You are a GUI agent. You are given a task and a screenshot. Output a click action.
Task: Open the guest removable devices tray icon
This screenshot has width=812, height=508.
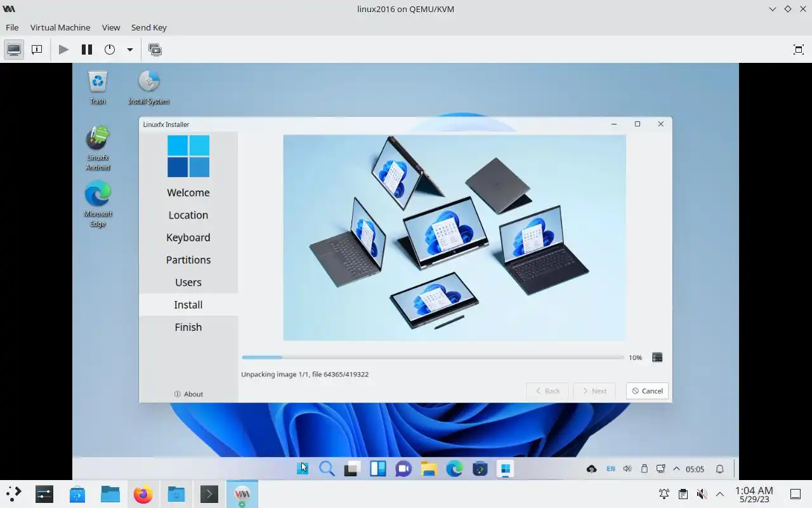pos(645,469)
